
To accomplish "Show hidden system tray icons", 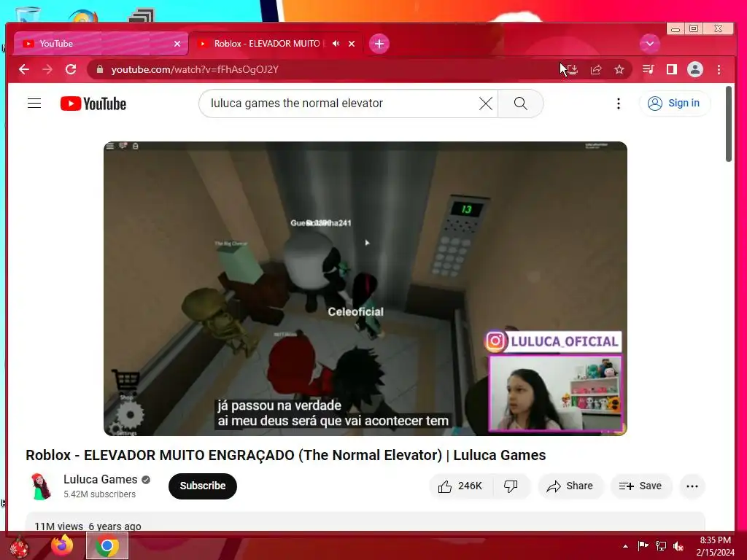I will click(x=625, y=546).
